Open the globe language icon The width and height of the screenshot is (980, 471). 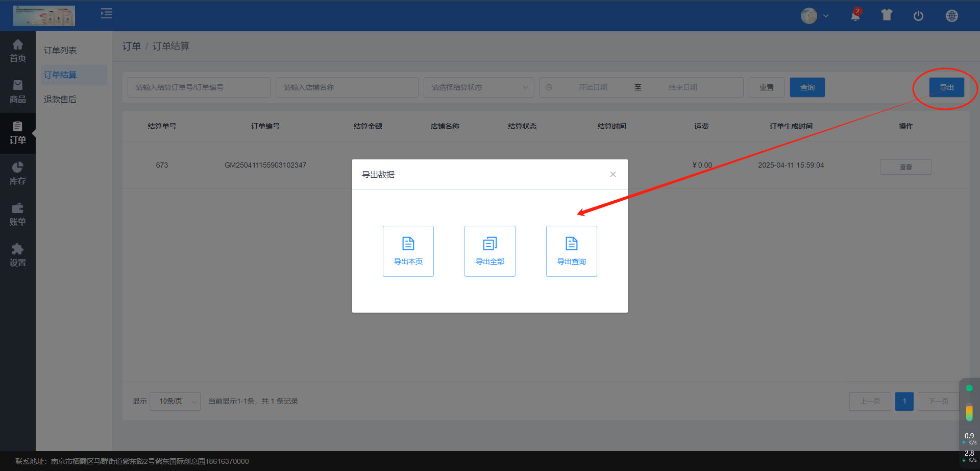pos(951,16)
